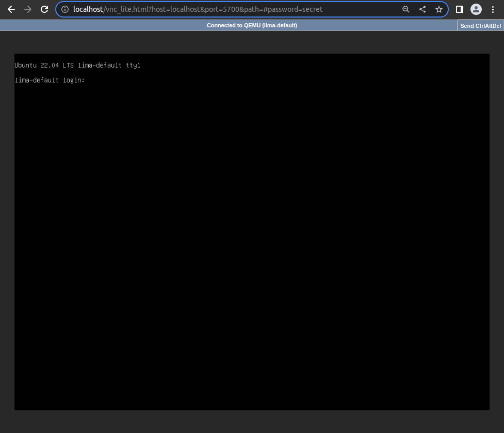Bookmark this page with the star icon
504x433 pixels.
click(x=439, y=9)
